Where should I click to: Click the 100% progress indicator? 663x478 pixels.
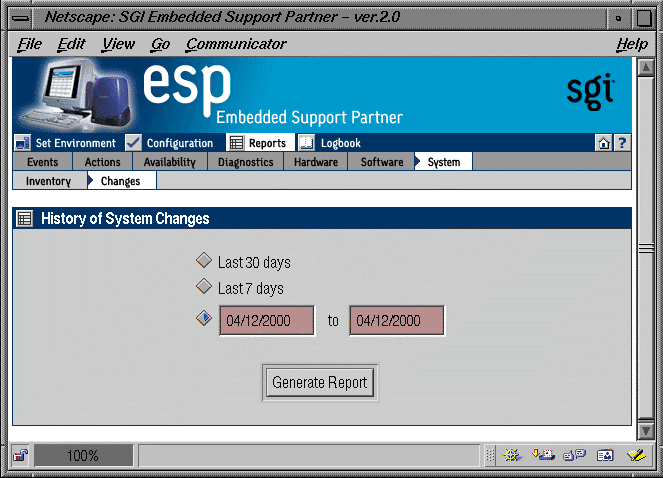83,456
